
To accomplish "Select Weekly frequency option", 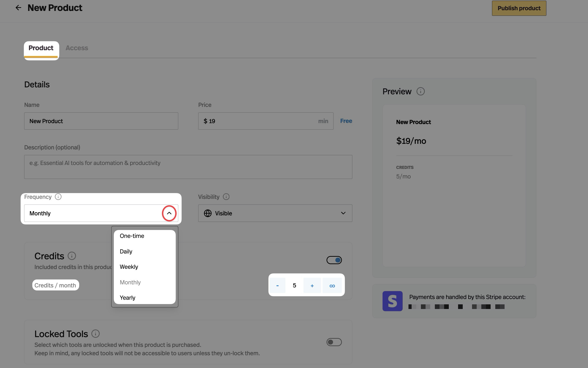I will (x=129, y=267).
